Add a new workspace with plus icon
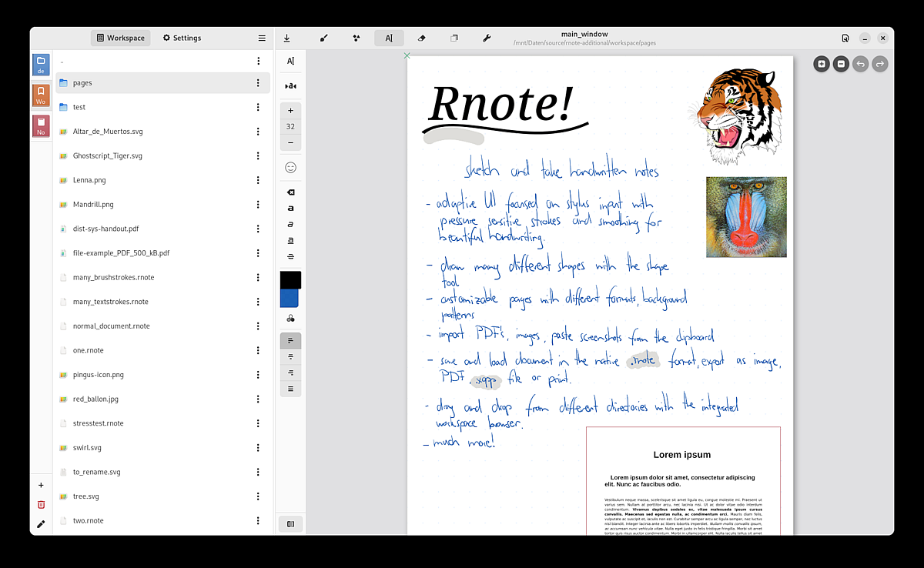The image size is (924, 568). point(41,486)
